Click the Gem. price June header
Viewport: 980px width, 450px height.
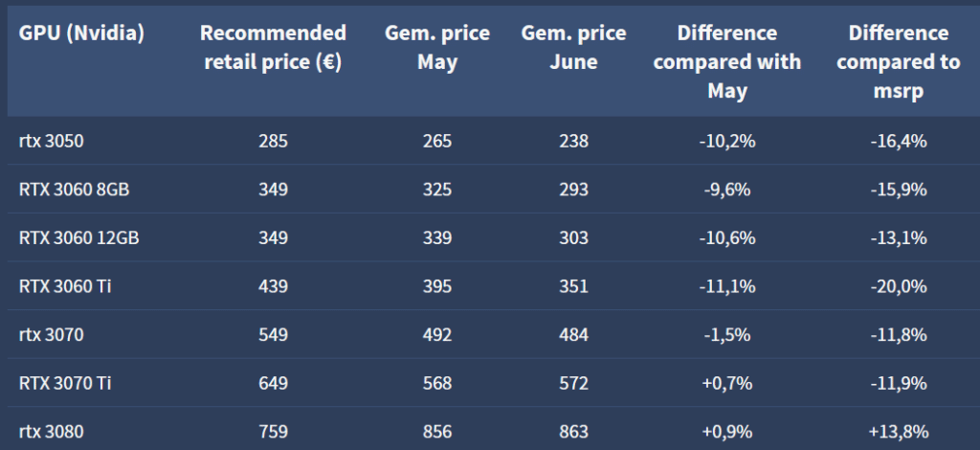[x=574, y=47]
